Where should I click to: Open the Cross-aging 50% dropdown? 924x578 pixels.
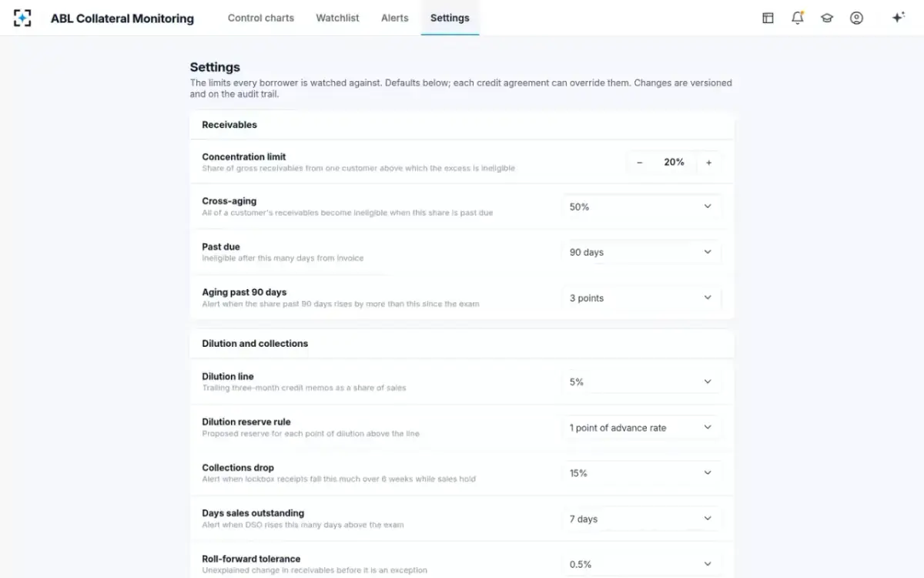pos(641,207)
